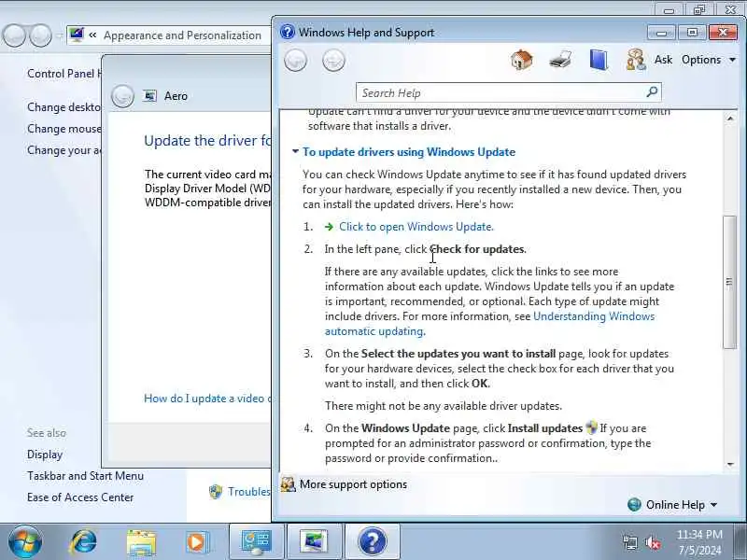
Task: Click the shield icon beside Troubleshoot
Action: [x=216, y=492]
